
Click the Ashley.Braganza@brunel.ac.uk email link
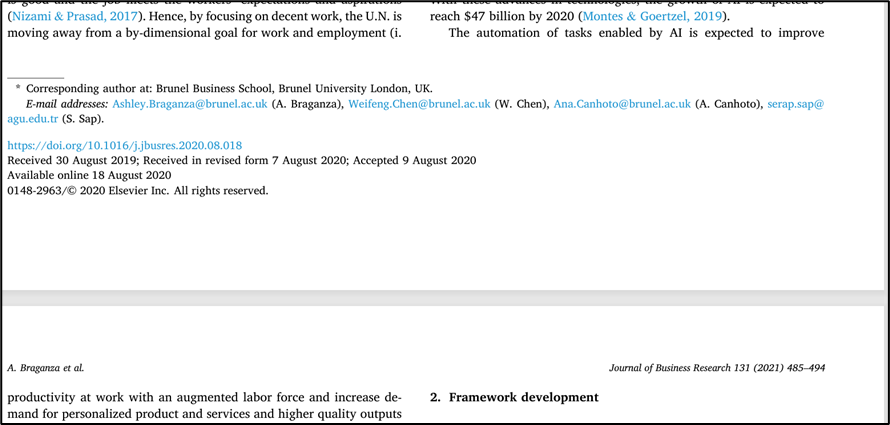(x=189, y=104)
